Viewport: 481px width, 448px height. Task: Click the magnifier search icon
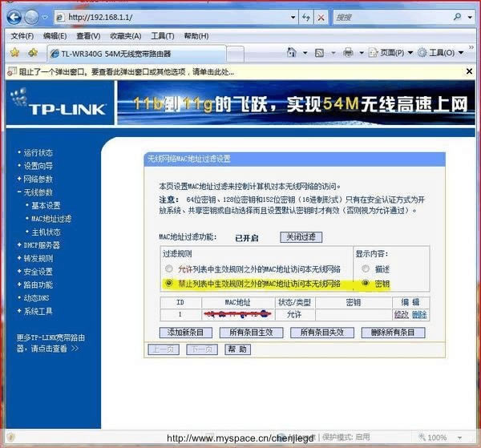tap(458, 17)
